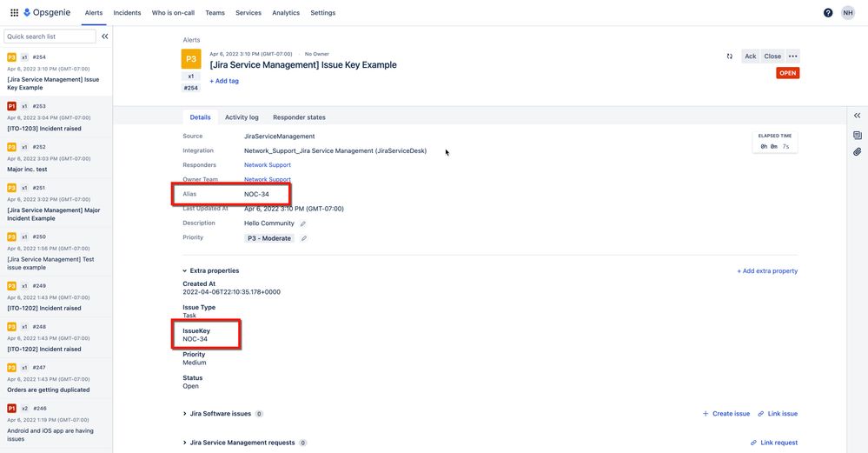Select alert Android and iOS app issues

click(56, 423)
